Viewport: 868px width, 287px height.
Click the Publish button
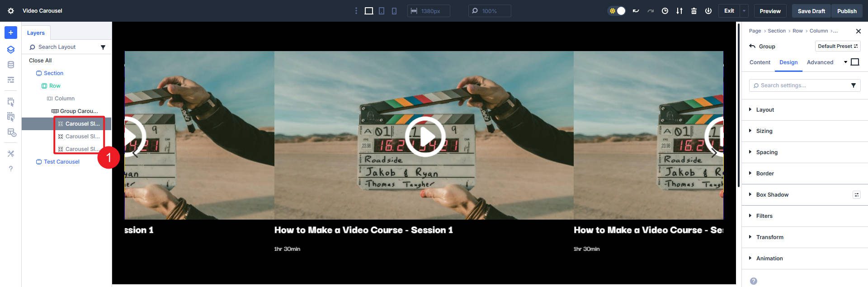(846, 11)
